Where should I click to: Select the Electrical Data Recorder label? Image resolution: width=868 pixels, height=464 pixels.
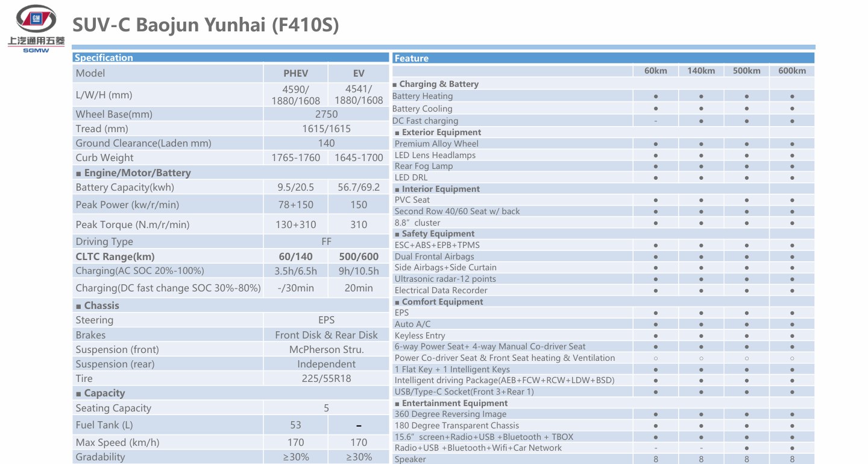point(441,290)
